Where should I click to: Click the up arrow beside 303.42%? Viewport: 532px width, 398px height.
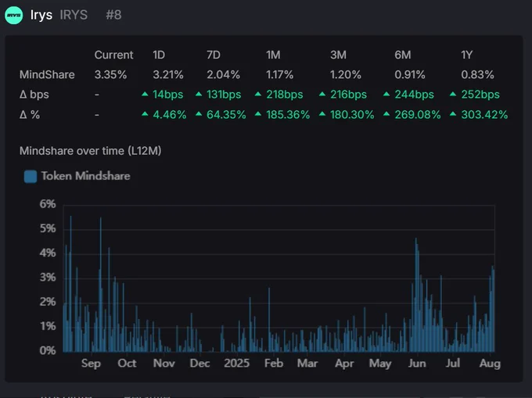[x=453, y=114]
